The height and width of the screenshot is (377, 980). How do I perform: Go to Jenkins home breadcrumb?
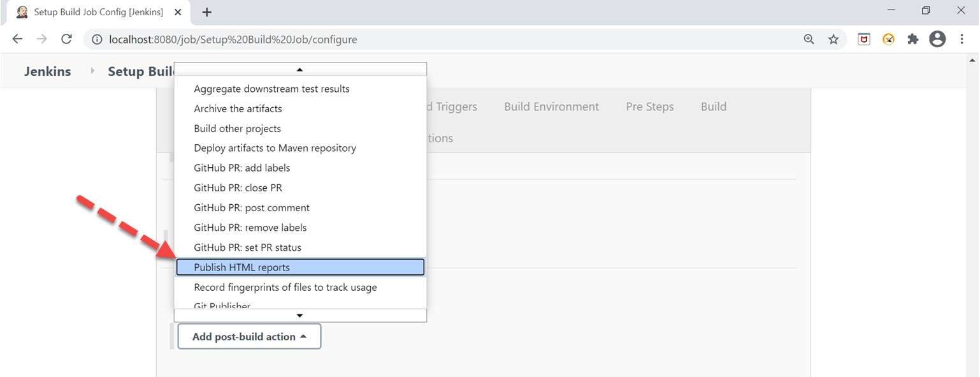point(48,71)
